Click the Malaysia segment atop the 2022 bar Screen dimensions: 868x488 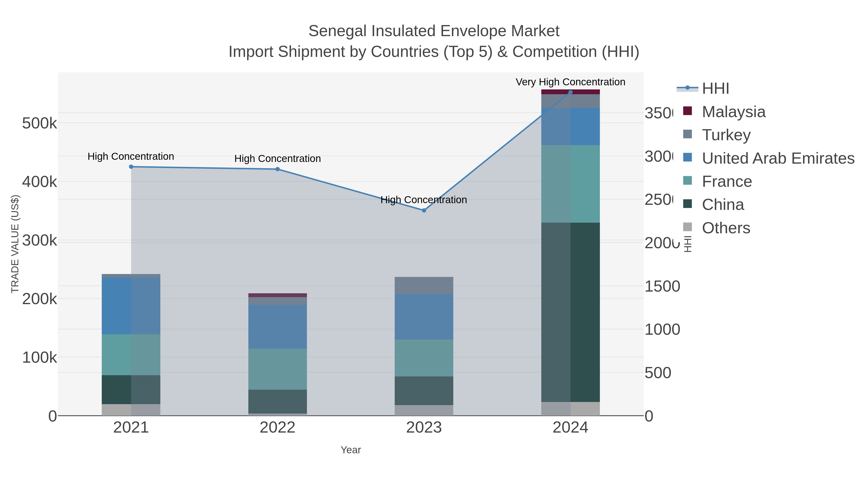[x=278, y=295]
